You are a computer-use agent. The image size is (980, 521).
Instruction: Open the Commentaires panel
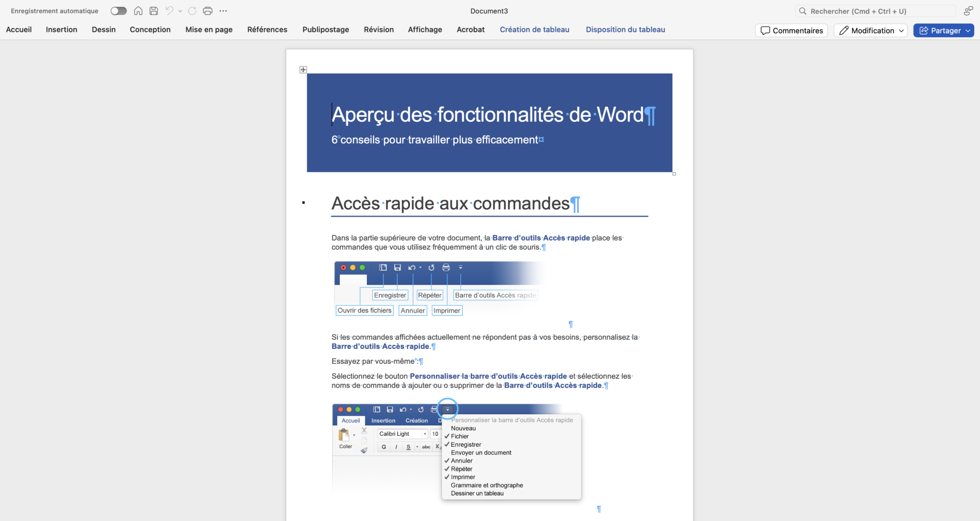click(791, 30)
